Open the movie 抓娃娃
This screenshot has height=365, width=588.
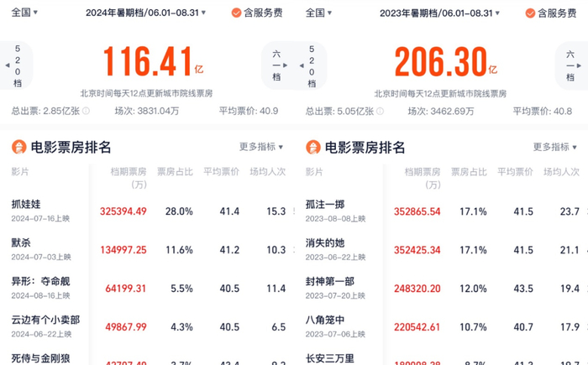pos(26,204)
